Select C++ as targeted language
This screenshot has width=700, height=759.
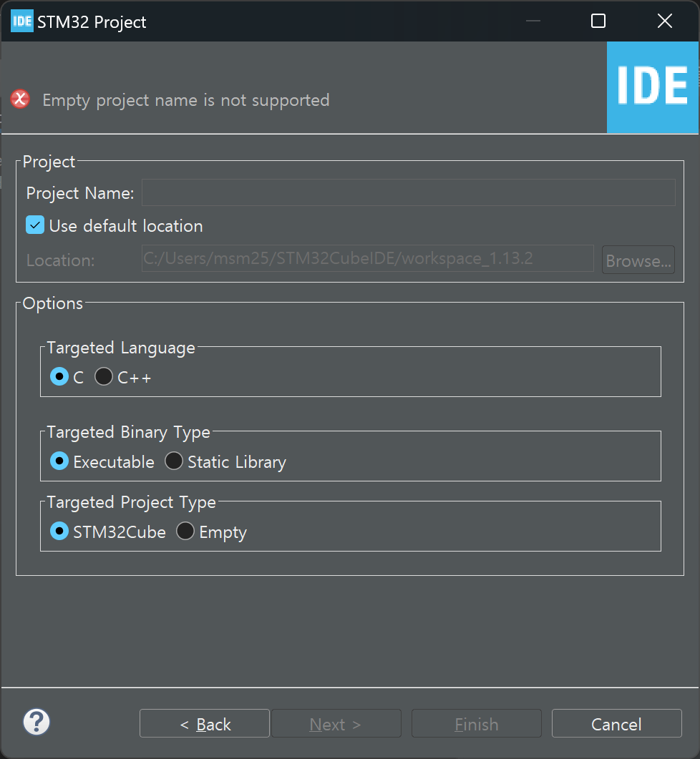(x=104, y=376)
